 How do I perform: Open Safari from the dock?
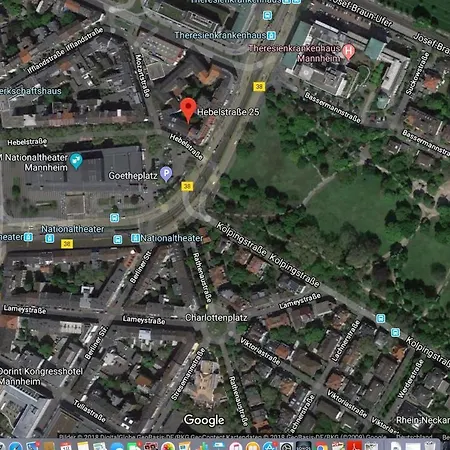(x=16, y=445)
